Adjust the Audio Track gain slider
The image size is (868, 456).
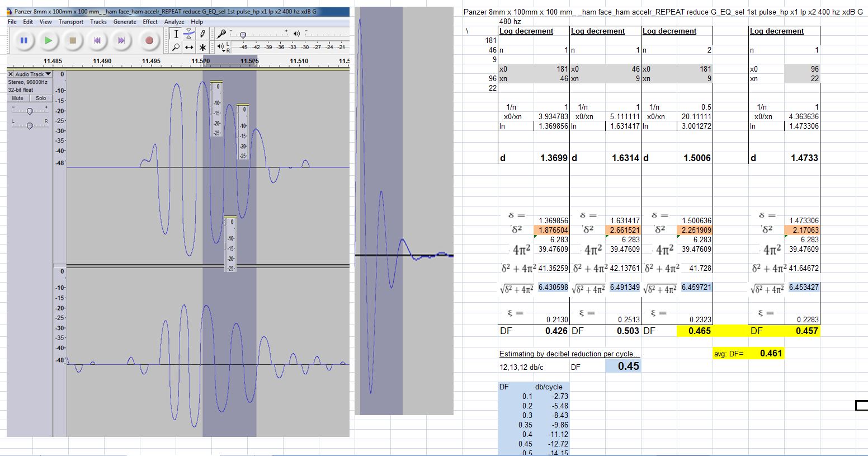tap(29, 111)
